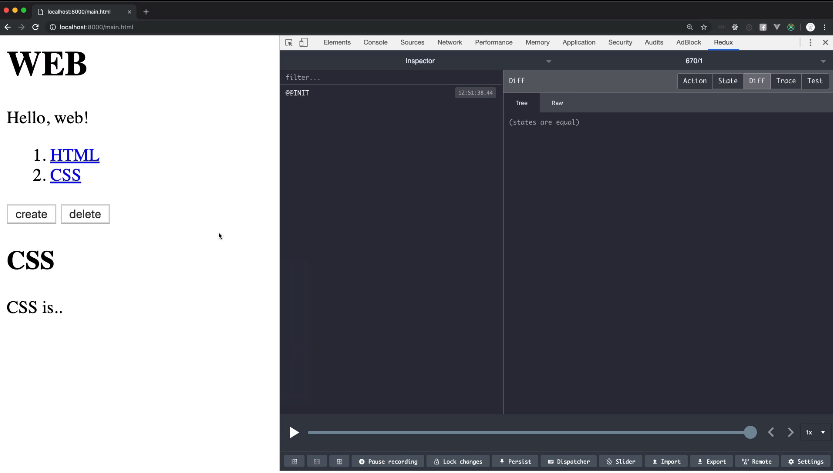This screenshot has width=833, height=473.
Task: Open the Performance tab
Action: pos(494,43)
